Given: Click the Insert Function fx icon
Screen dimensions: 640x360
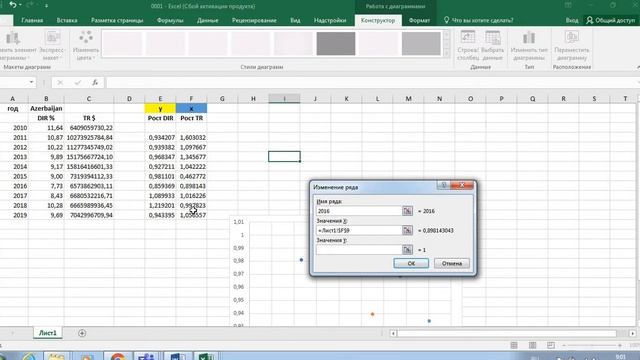Looking at the screenshot, I should click(x=95, y=82).
